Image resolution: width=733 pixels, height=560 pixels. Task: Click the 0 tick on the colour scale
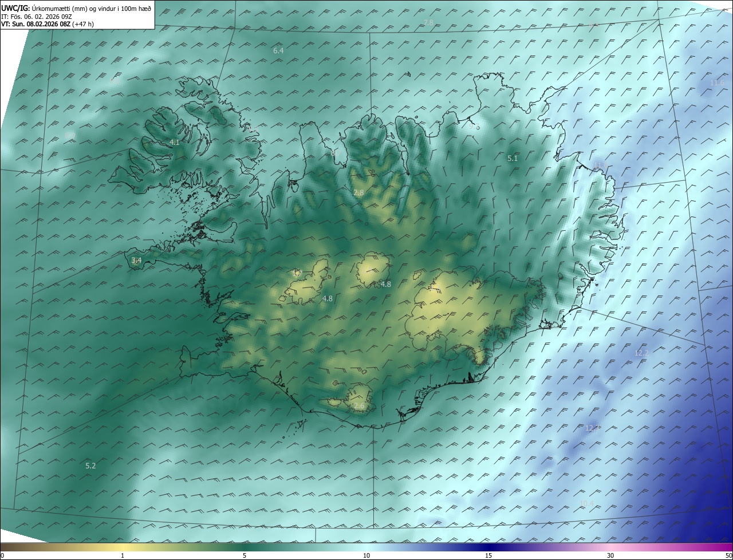pyautogui.click(x=2, y=555)
